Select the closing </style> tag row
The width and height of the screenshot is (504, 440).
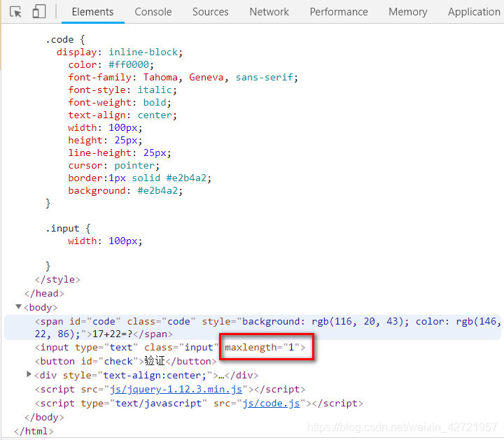tap(57, 279)
